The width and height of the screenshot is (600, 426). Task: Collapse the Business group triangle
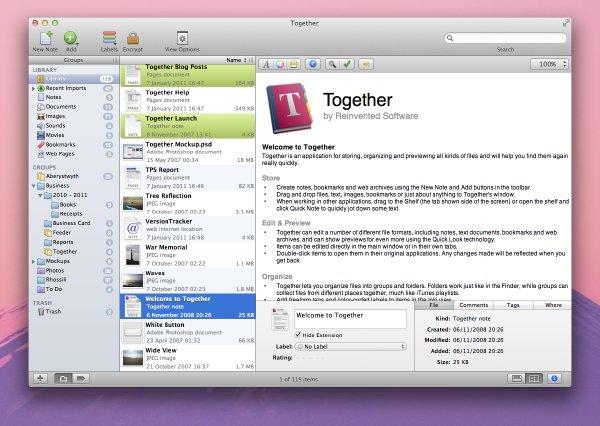pos(33,186)
